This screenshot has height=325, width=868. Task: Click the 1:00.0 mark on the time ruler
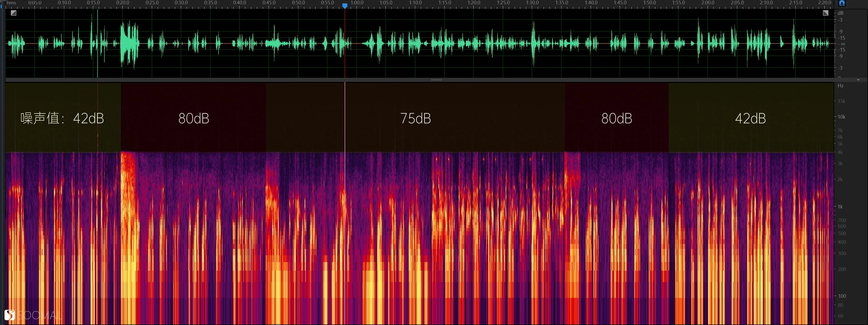(x=357, y=3)
